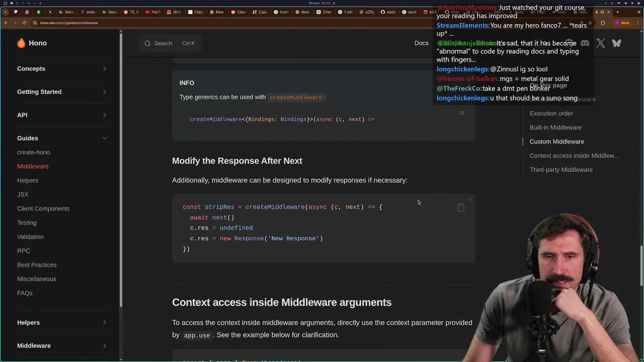Switch to the pinned green K tab
This screenshot has height=362, width=644.
pyautogui.click(x=38, y=12)
